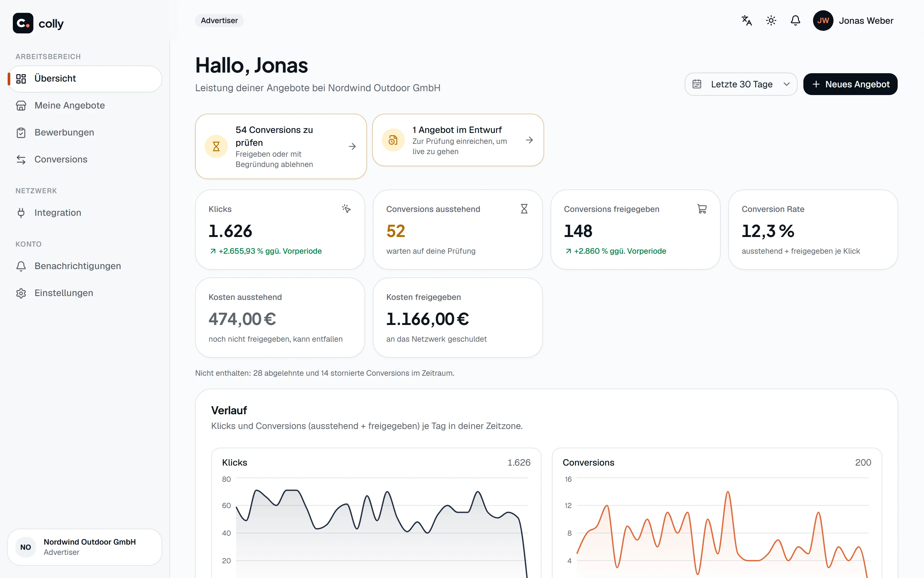This screenshot has height=578, width=924.
Task: Open Integration in the sidebar
Action: [85, 213]
